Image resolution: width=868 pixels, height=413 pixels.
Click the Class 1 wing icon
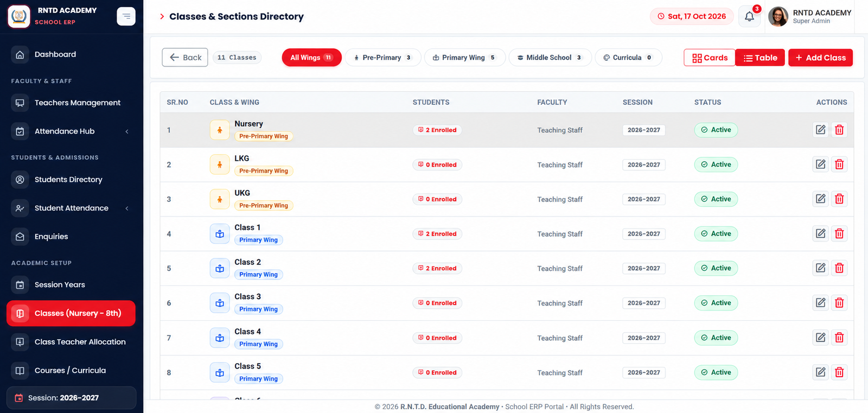point(220,234)
